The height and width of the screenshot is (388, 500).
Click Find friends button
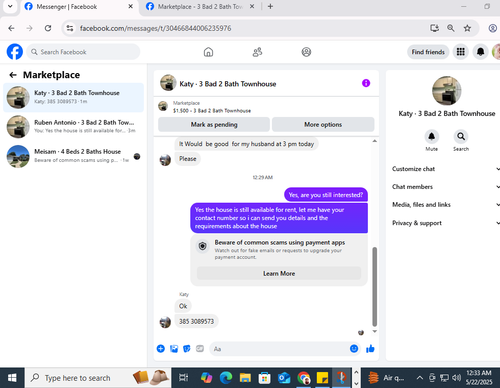(x=428, y=52)
